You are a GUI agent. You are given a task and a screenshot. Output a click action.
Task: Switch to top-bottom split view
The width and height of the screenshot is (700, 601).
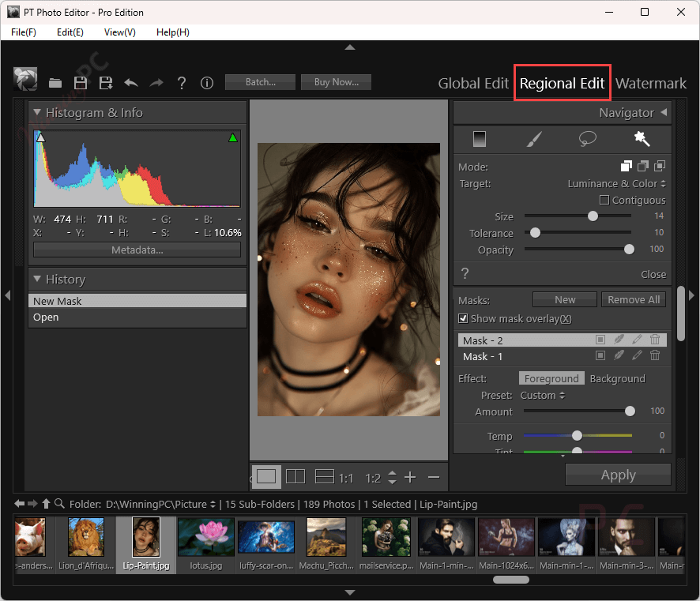pyautogui.click(x=325, y=477)
